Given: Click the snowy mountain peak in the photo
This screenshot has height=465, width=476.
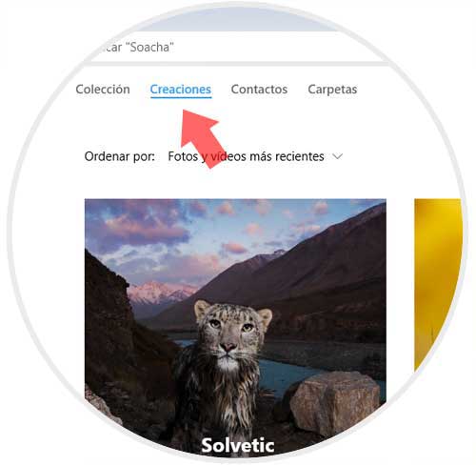Looking at the screenshot, I should 160,293.
